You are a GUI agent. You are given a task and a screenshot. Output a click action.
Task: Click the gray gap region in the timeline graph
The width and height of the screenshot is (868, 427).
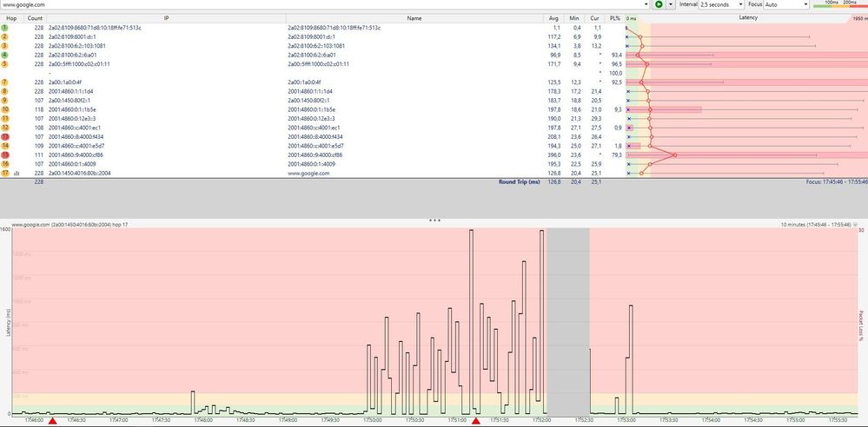(568, 321)
